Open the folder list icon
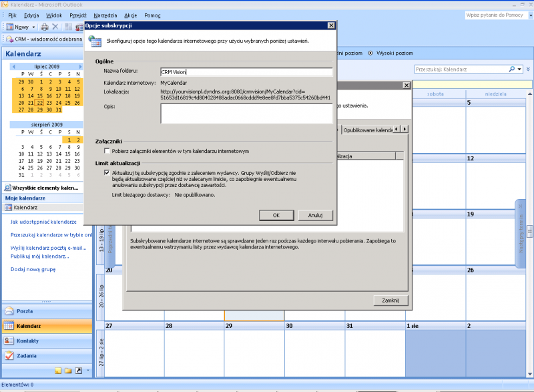This screenshot has width=534, height=392. [x=68, y=369]
